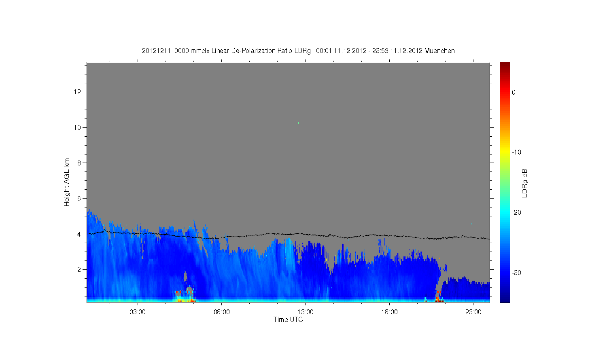Screen dimensions: 607x364
Task: Click the colorbar value label -20
Action: [516, 213]
